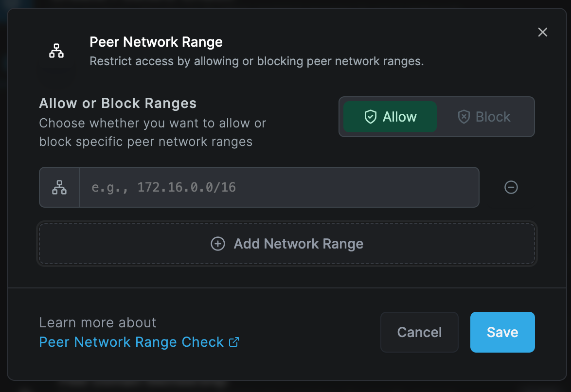
Task: Click the 'Learn more about' label
Action: point(98,323)
